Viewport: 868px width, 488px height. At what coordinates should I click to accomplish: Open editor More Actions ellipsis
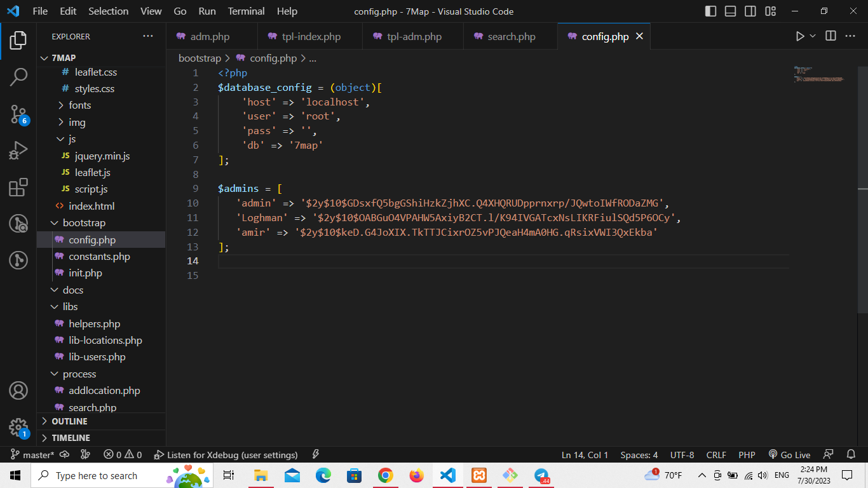[x=850, y=36]
